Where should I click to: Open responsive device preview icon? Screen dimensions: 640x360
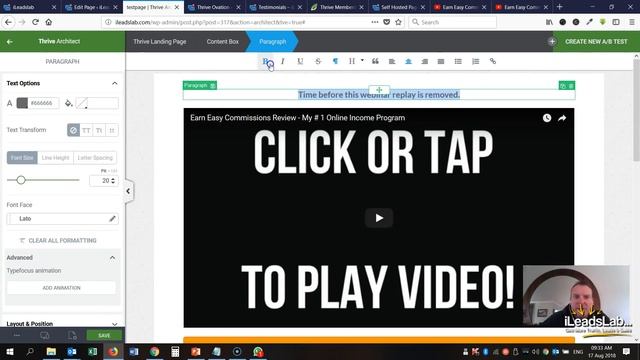[44, 336]
